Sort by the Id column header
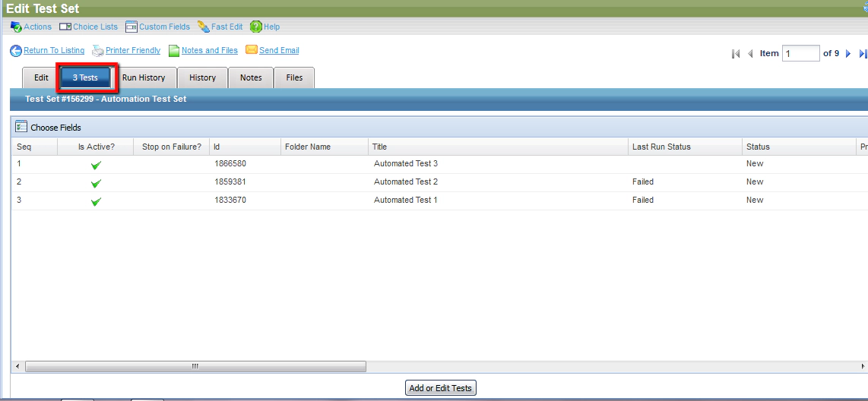868x401 pixels. coord(246,147)
